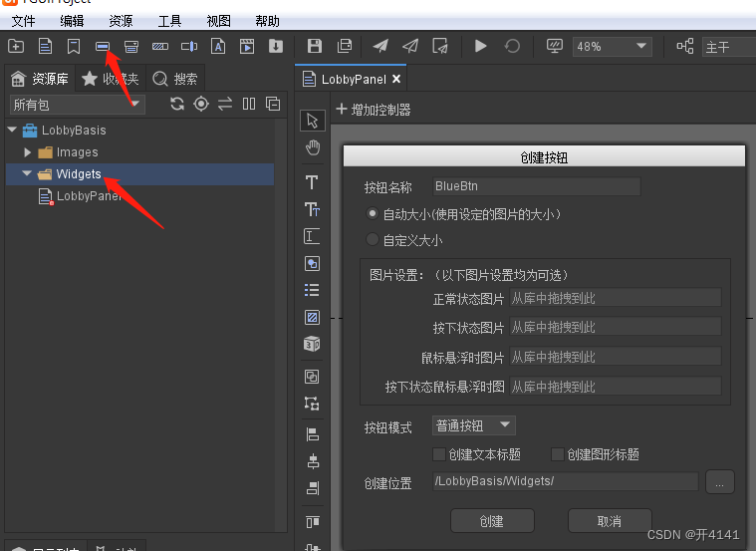This screenshot has height=551, width=756.
Task: Select the list tool
Action: (x=312, y=290)
